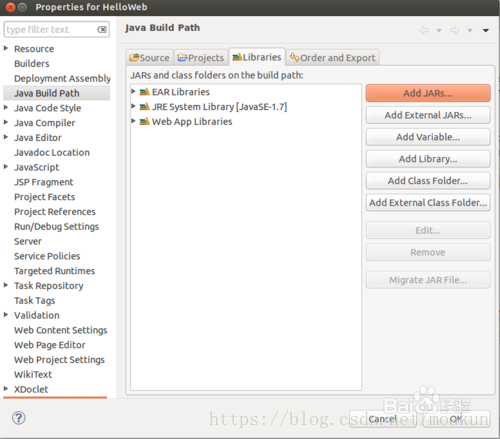Expand the Web App Libraries node
Viewport: 500px width, 439px height.
pos(133,121)
